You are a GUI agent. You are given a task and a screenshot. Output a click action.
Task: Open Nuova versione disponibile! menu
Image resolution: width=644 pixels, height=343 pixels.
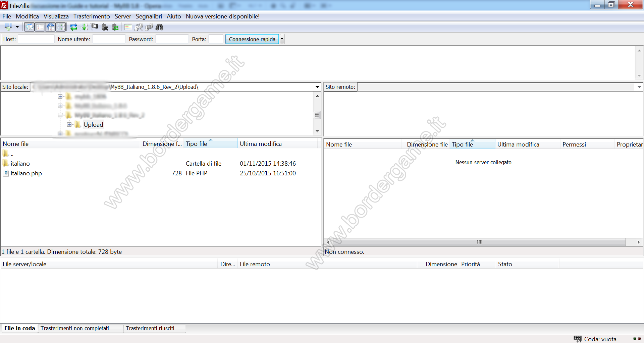[x=223, y=16]
